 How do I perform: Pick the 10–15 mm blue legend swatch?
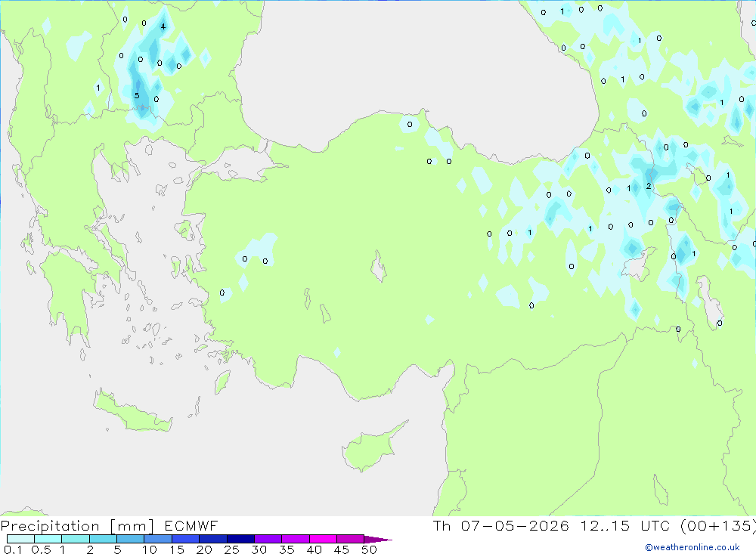[158, 539]
